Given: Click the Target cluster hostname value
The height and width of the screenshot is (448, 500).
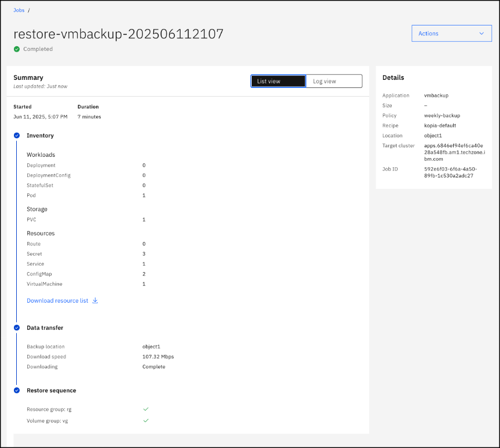Looking at the screenshot, I should 453,152.
